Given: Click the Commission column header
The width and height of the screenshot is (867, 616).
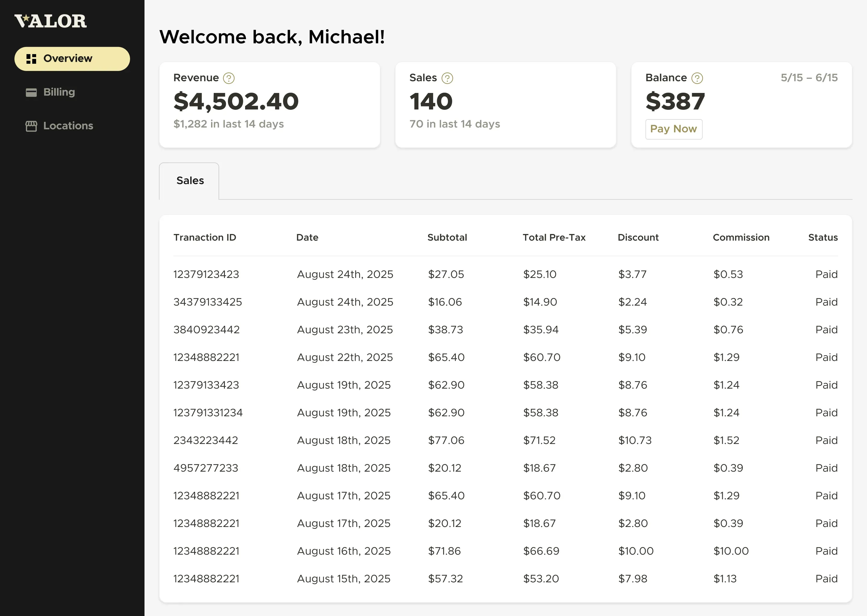Looking at the screenshot, I should pyautogui.click(x=741, y=237).
